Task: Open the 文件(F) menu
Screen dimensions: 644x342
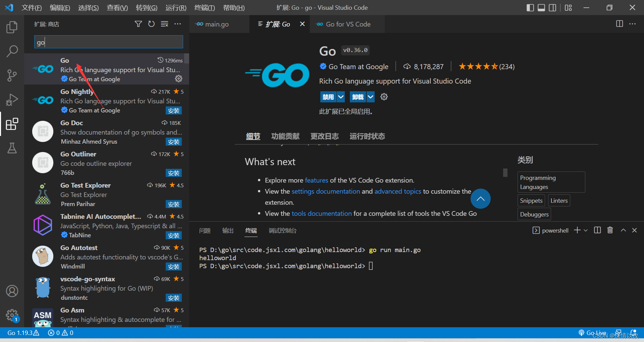Action: point(32,7)
